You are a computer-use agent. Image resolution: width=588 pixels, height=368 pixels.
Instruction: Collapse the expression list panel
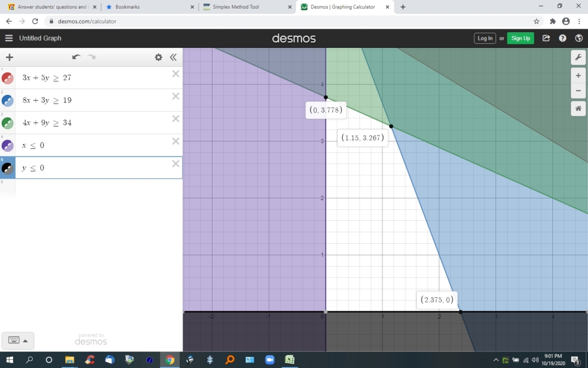[173, 57]
